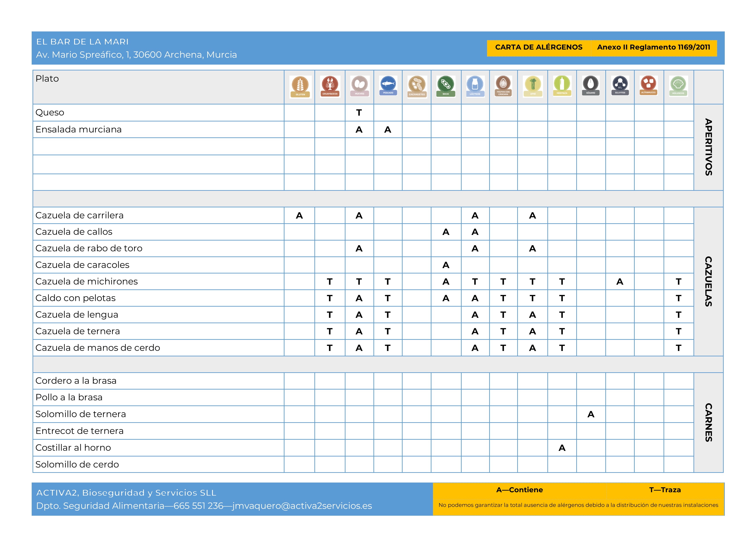The height and width of the screenshot is (534, 756).
Task: Click the Crustáceos allergen icon
Action: [330, 87]
